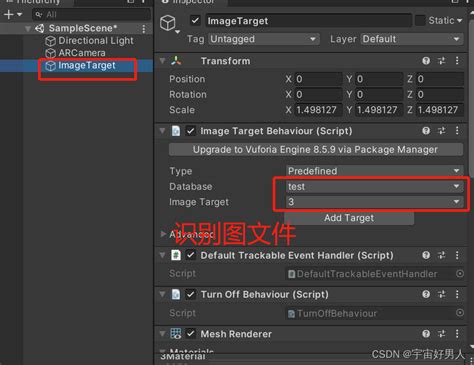Image resolution: width=474 pixels, height=365 pixels.
Task: Click the Transform component icon
Action: click(x=176, y=61)
